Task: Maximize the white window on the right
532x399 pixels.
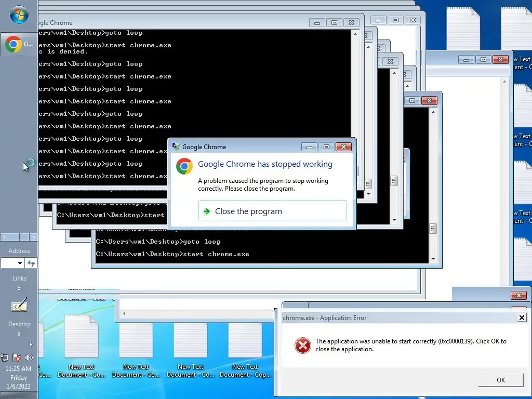Action: (483, 60)
